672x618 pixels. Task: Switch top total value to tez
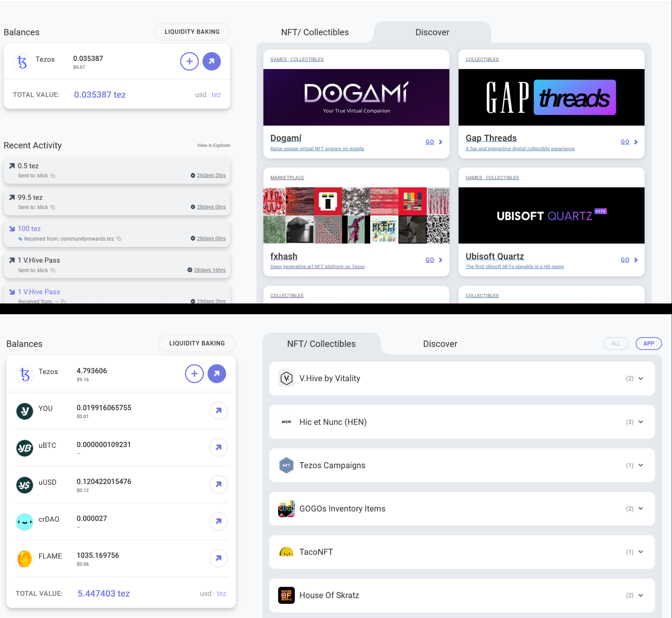click(216, 95)
